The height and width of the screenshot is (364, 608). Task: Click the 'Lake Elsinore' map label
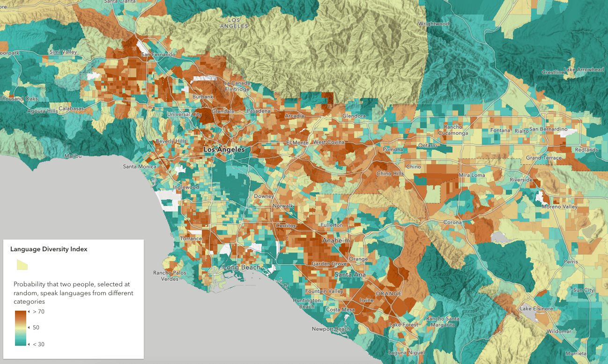(x=537, y=309)
